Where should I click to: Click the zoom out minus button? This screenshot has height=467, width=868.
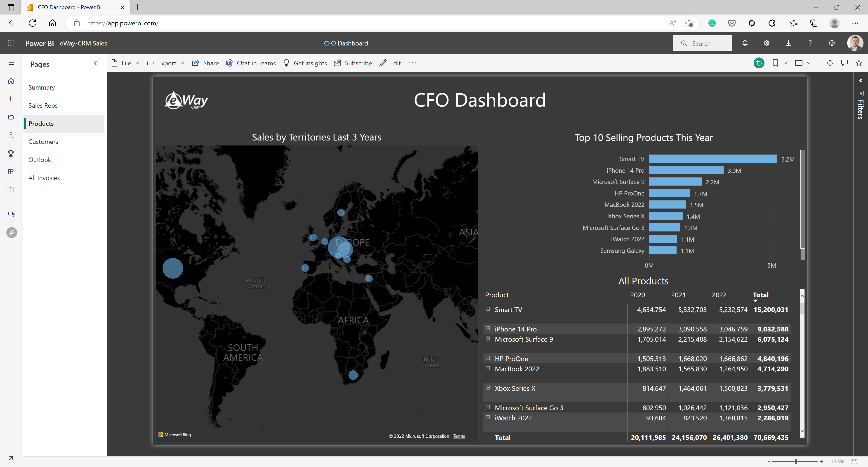pos(769,462)
